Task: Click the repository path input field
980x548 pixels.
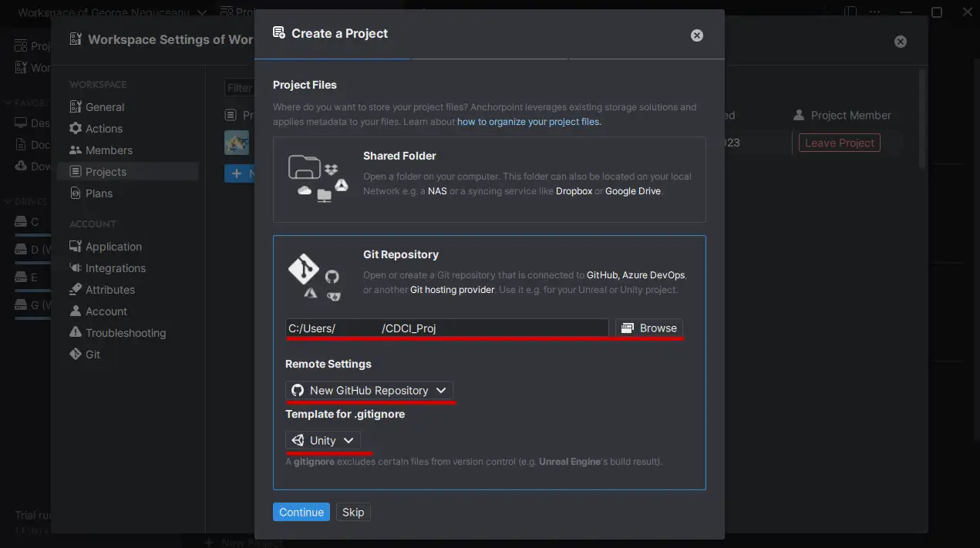Action: click(x=447, y=328)
